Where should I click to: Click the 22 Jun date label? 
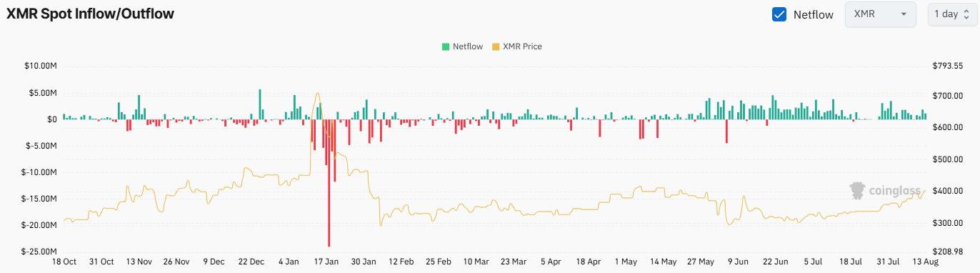pyautogui.click(x=775, y=262)
